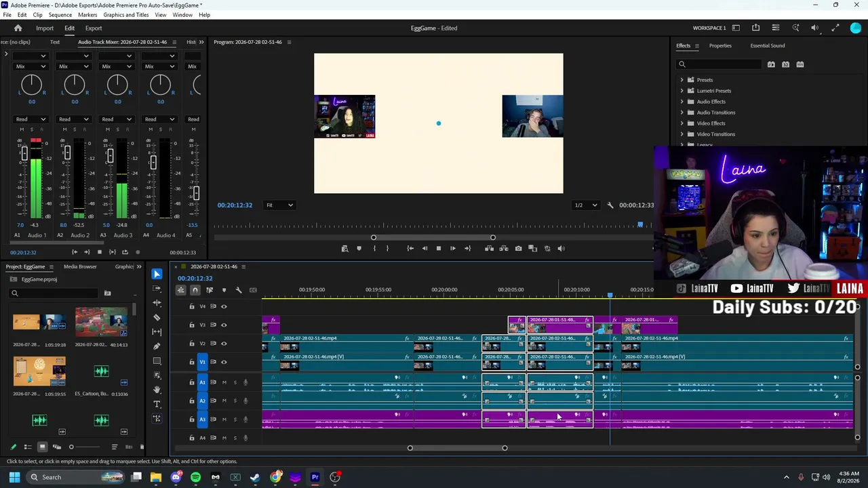Select the Pen tool
This screenshot has height=488, width=868.
pyautogui.click(x=157, y=346)
